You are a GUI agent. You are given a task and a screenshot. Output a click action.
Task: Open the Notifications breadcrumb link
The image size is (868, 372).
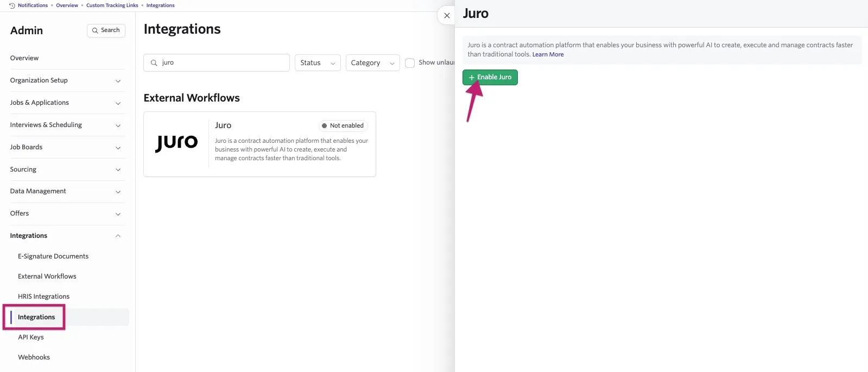tap(33, 5)
